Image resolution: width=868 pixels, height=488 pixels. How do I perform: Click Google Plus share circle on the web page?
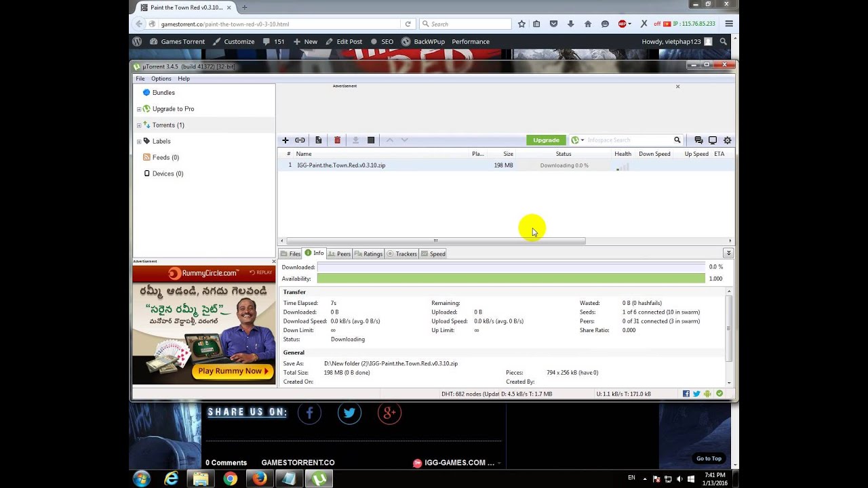pyautogui.click(x=389, y=413)
